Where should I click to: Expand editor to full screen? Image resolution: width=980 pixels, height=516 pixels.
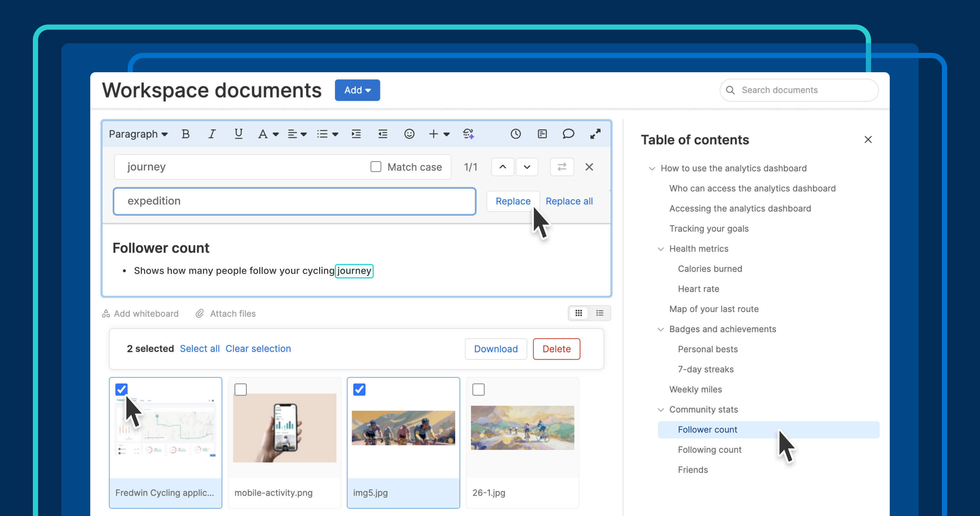(x=595, y=134)
